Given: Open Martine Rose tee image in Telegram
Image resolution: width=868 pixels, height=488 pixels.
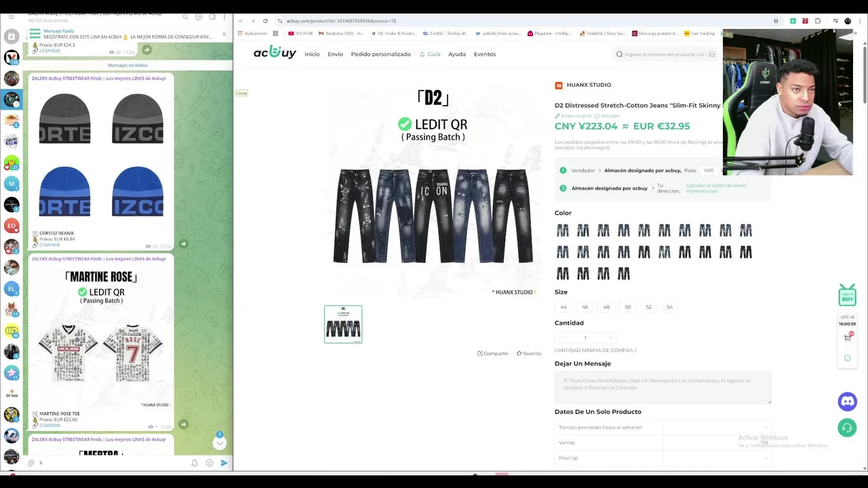Looking at the screenshot, I should [101, 336].
